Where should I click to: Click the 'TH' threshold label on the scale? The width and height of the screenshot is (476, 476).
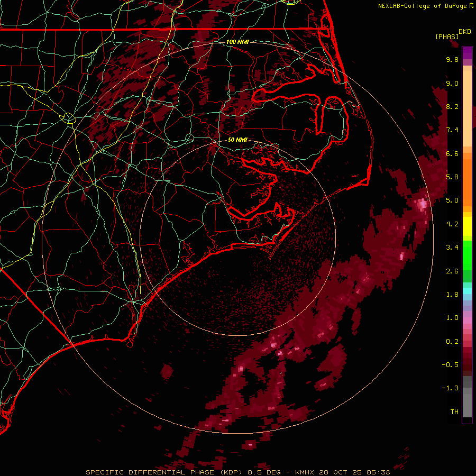[454, 412]
